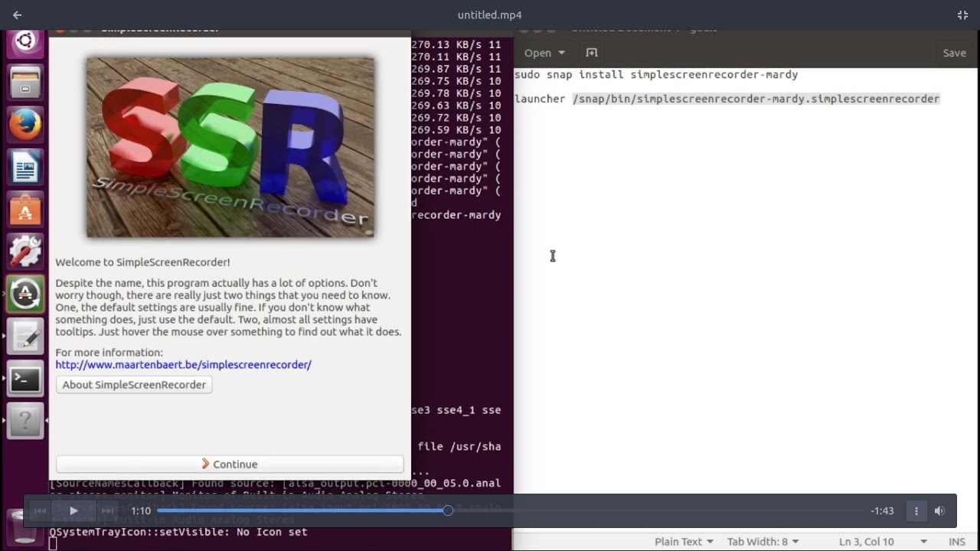Click the volume speaker icon in player

[x=939, y=510]
